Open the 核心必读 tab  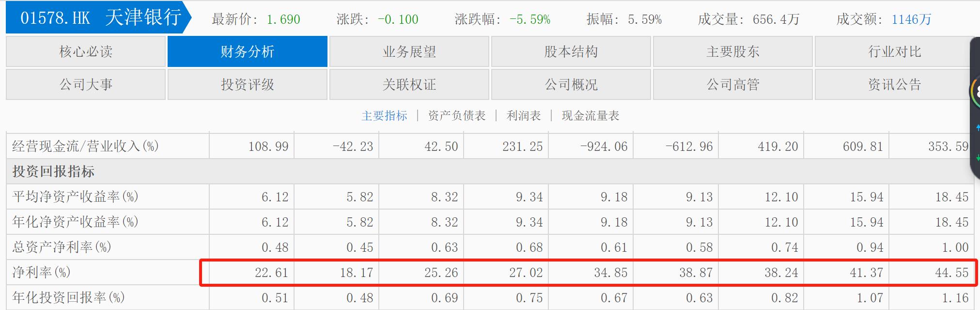coord(86,51)
